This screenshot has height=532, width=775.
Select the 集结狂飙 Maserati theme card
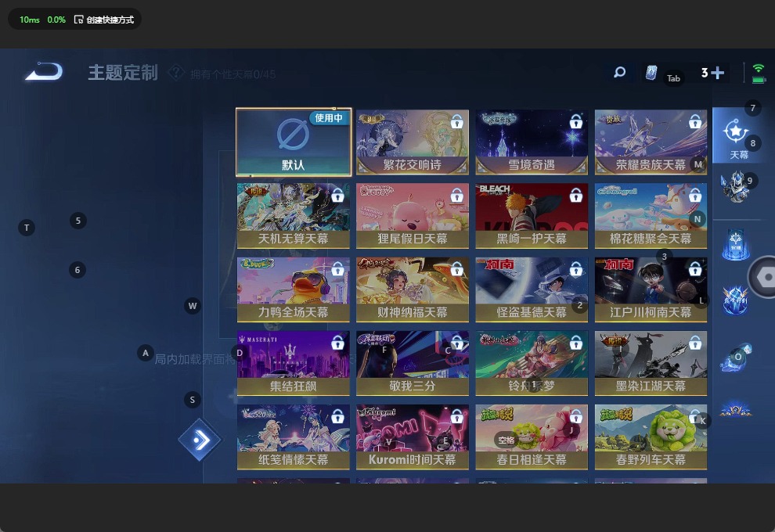pyautogui.click(x=293, y=363)
